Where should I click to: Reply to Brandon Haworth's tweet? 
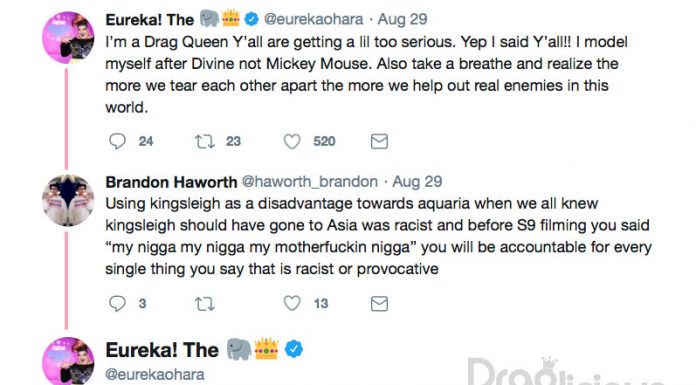point(117,303)
